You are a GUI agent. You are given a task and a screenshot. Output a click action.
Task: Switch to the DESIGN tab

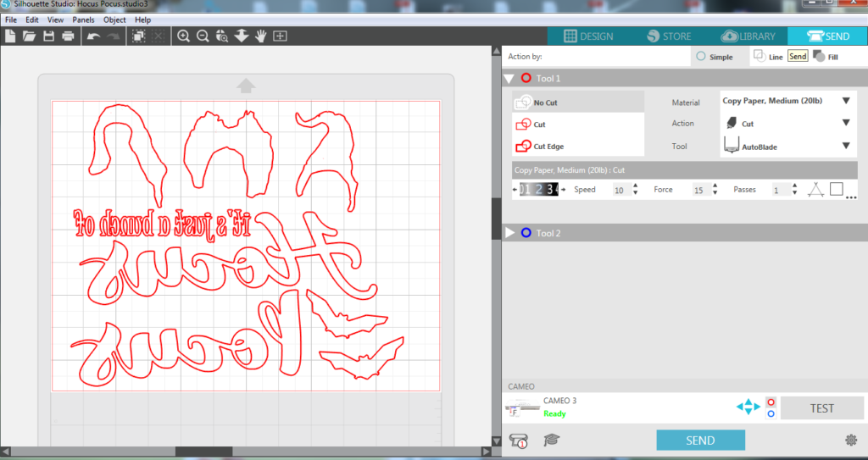click(589, 36)
